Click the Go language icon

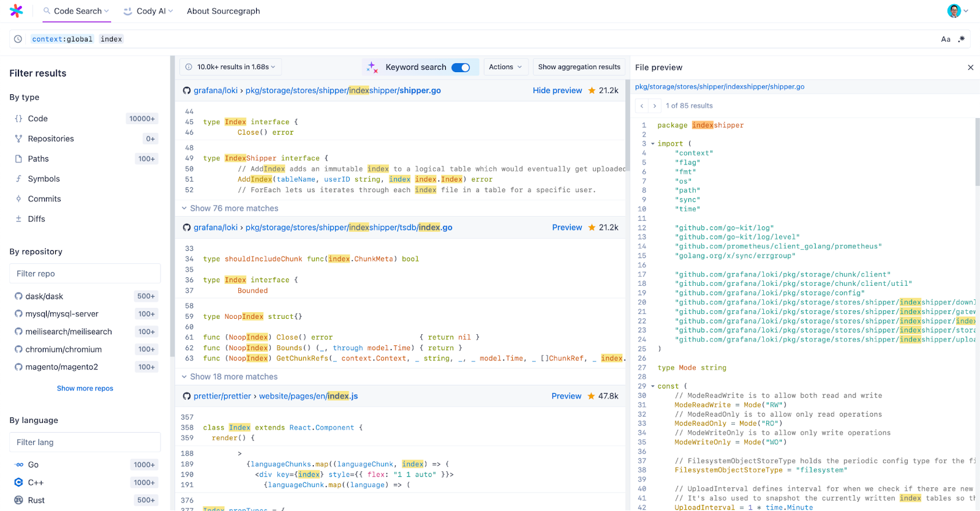[19, 465]
